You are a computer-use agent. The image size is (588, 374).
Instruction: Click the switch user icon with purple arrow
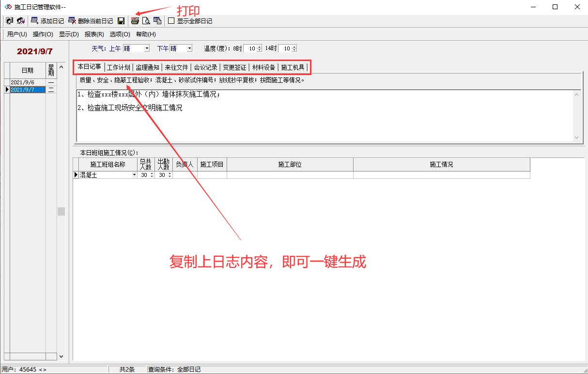pos(21,21)
